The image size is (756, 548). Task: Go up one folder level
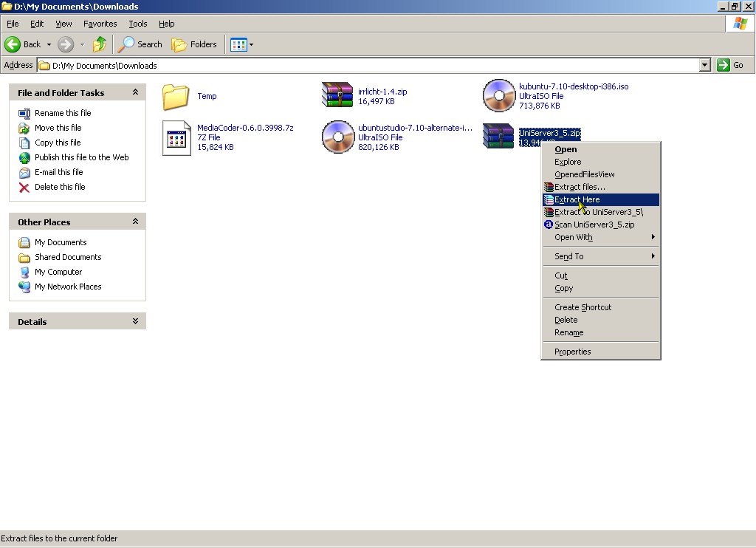pyautogui.click(x=100, y=44)
